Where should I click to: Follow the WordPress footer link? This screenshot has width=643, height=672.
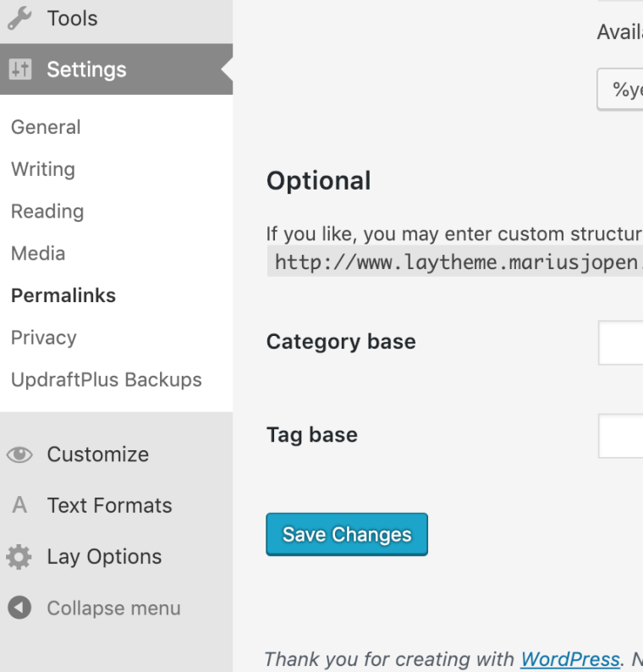[569, 658]
